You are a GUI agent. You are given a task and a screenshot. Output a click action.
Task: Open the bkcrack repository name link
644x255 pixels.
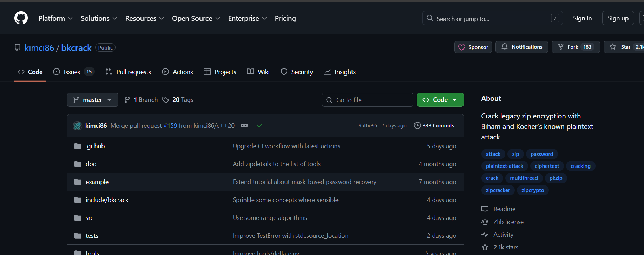76,48
